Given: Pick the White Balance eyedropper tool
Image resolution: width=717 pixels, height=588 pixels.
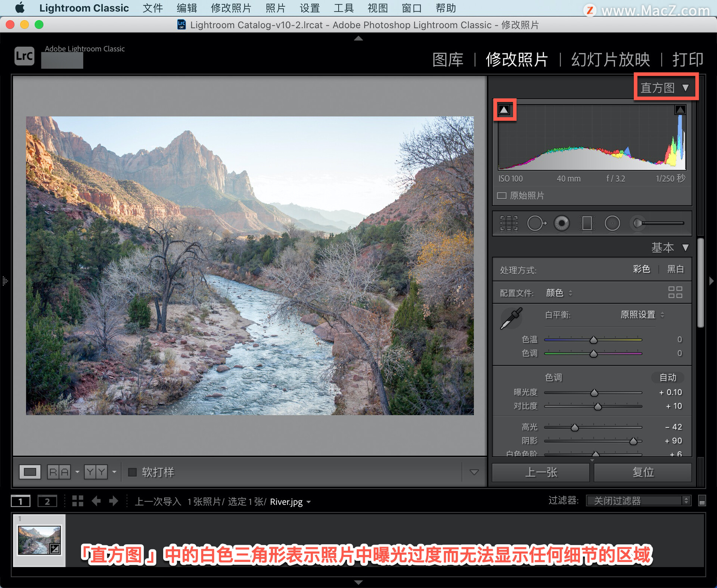Looking at the screenshot, I should click(x=511, y=318).
